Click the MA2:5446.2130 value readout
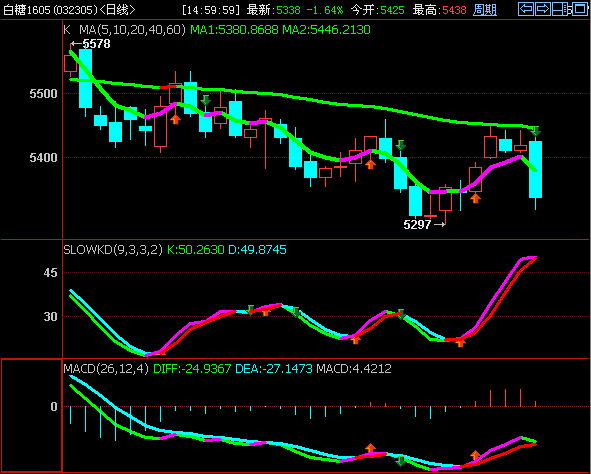591x474 pixels. (x=326, y=30)
